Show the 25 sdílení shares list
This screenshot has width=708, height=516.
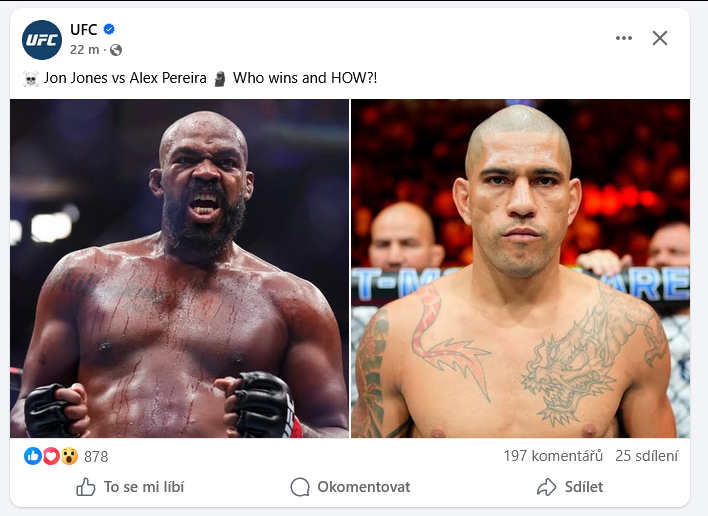click(x=647, y=456)
